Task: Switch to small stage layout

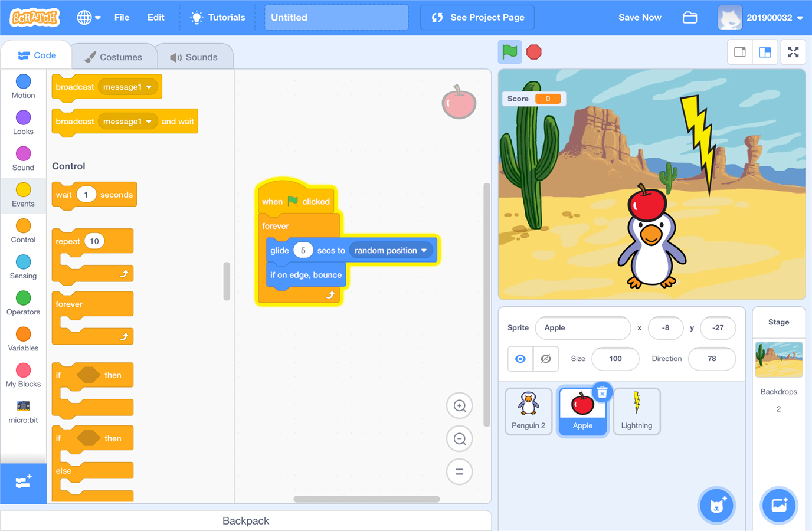Action: click(740, 53)
